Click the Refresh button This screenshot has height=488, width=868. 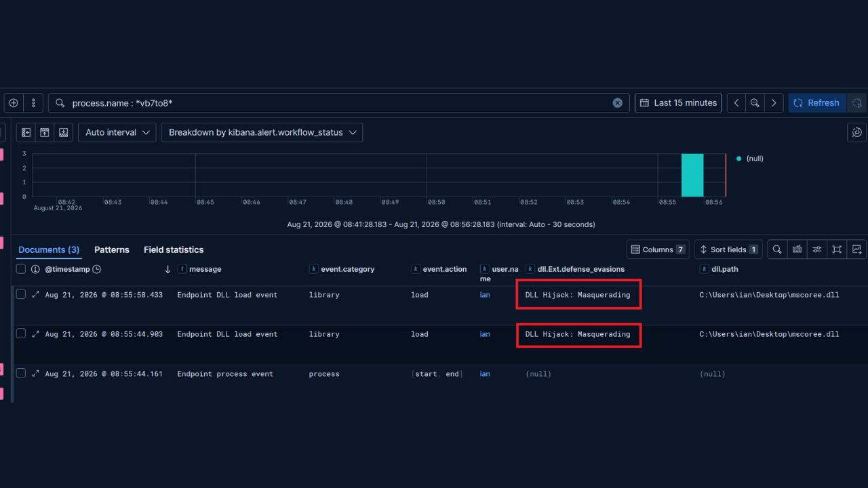click(816, 103)
